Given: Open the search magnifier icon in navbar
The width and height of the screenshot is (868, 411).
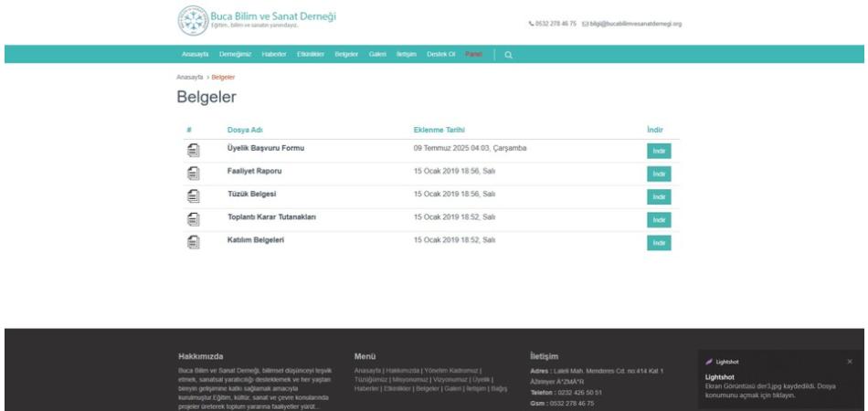Looking at the screenshot, I should click(508, 55).
